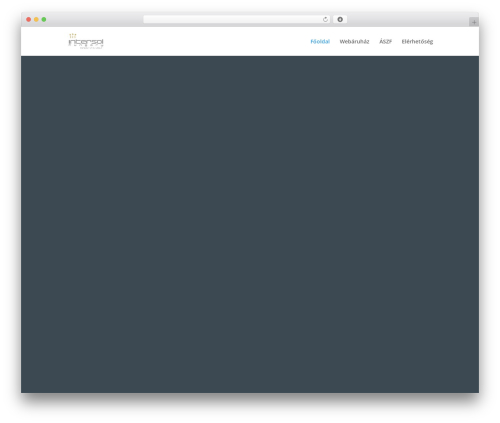Image resolution: width=500 pixels, height=423 pixels.
Task: Focus the browser address bar
Action: (237, 19)
